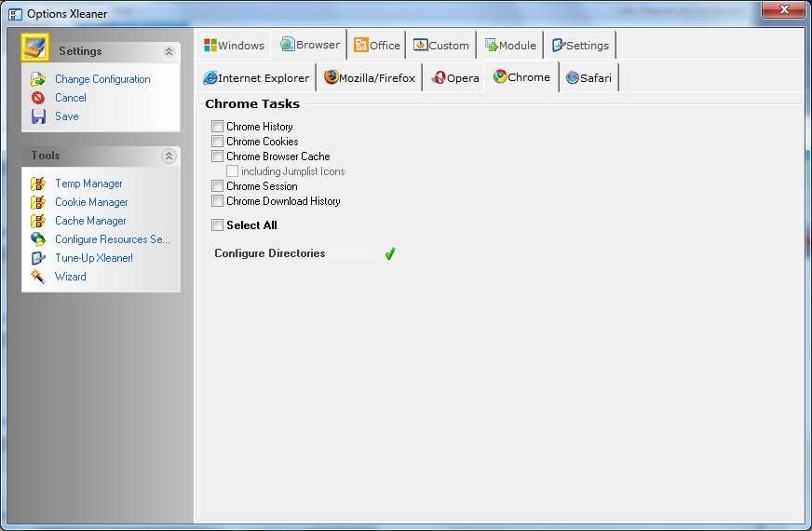Click the Opera logo icon
Screen dimensions: 812x531
pyautogui.click(x=439, y=77)
